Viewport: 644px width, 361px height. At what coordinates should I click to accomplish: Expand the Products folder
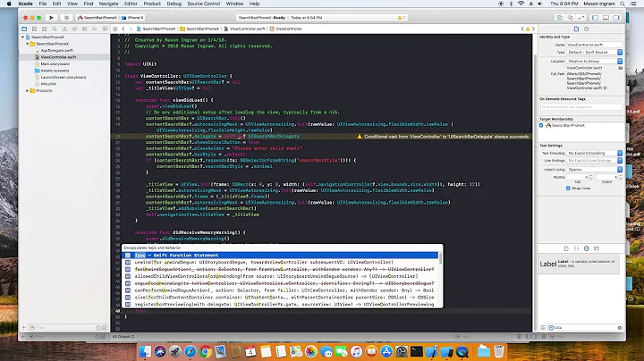point(27,90)
